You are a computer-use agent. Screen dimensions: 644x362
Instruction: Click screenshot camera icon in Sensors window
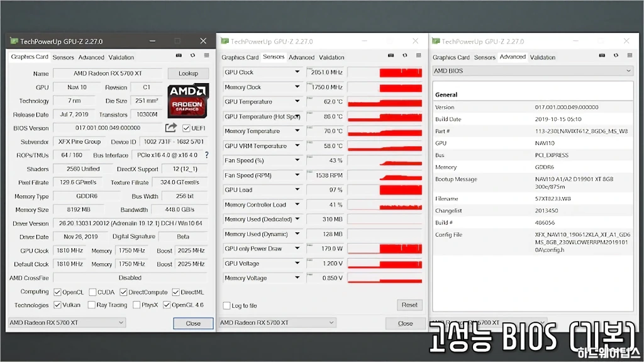click(391, 55)
